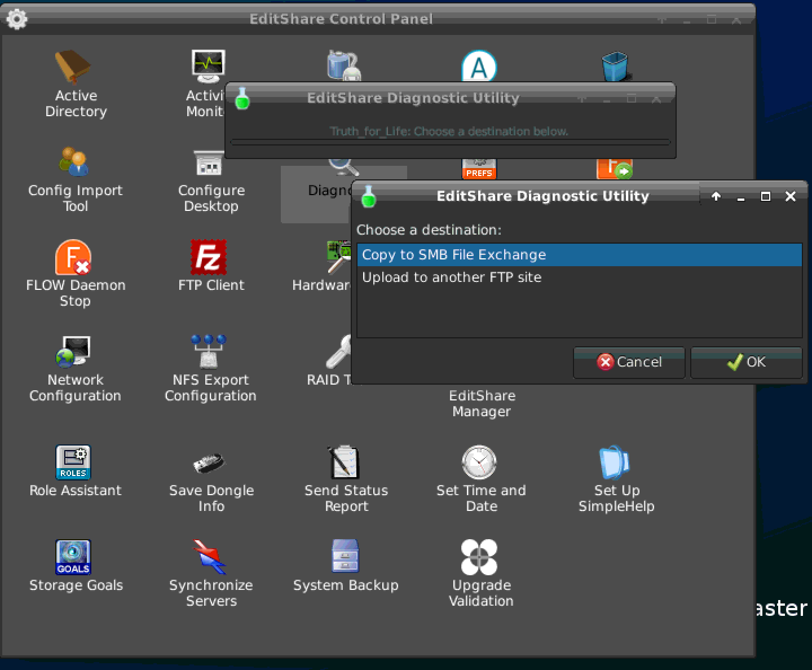Click the green flask icon in front dialog
812x670 pixels.
pos(369,196)
